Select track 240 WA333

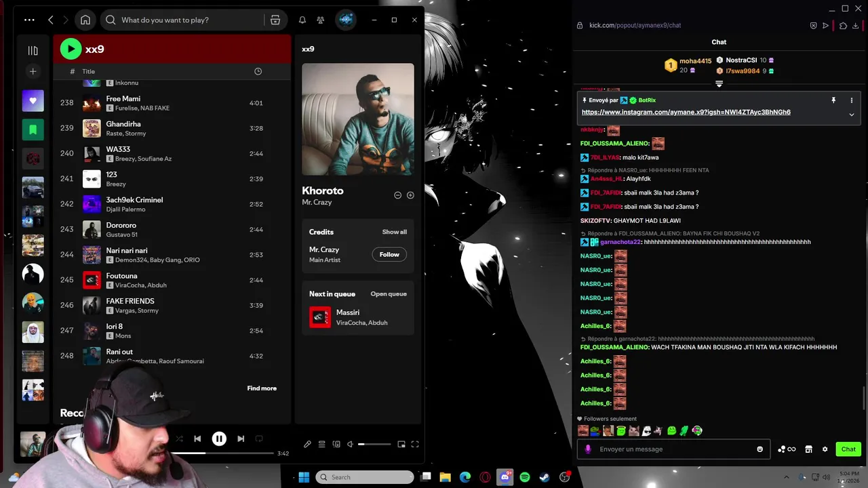pyautogui.click(x=172, y=153)
